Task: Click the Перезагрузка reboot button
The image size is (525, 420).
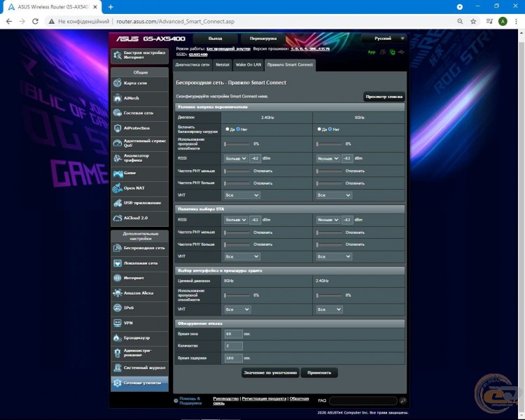Action: click(x=263, y=38)
